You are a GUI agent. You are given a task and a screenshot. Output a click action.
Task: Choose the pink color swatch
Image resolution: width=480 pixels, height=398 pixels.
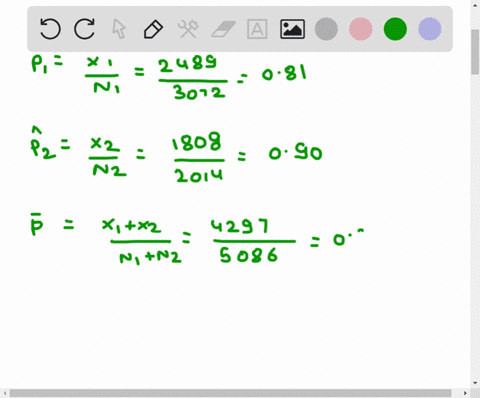pos(361,29)
